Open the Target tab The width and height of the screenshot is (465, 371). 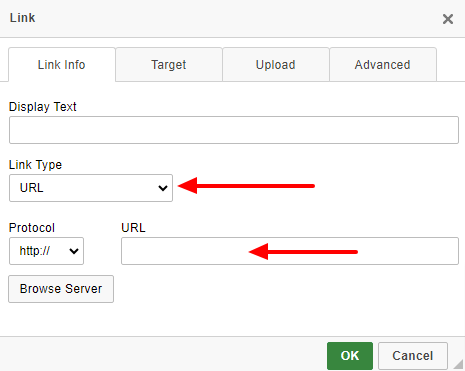point(169,65)
